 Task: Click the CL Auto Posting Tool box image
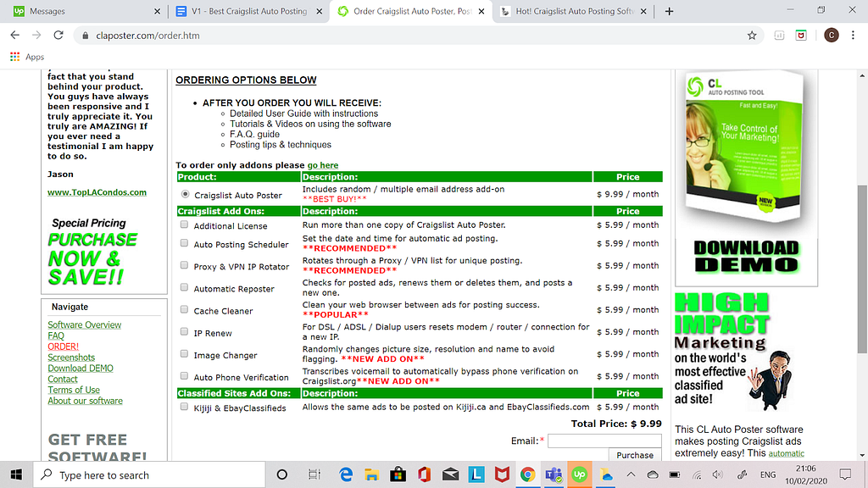[x=745, y=147]
